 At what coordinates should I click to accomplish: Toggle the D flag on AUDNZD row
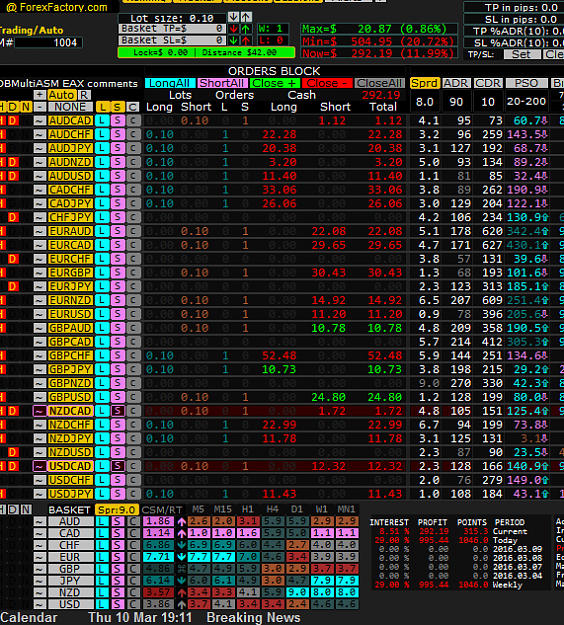click(x=13, y=162)
